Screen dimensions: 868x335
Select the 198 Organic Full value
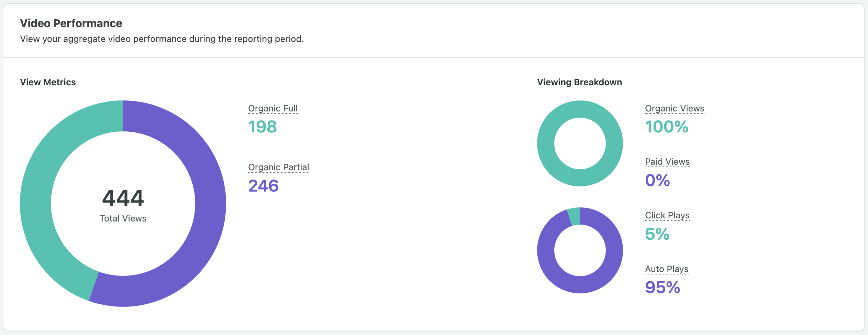tap(263, 127)
